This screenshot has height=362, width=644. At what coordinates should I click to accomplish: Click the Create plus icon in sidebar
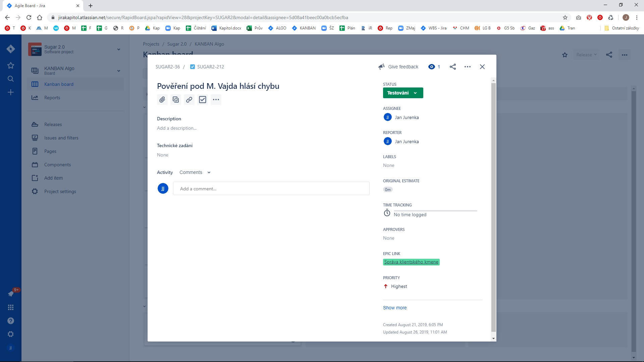11,92
